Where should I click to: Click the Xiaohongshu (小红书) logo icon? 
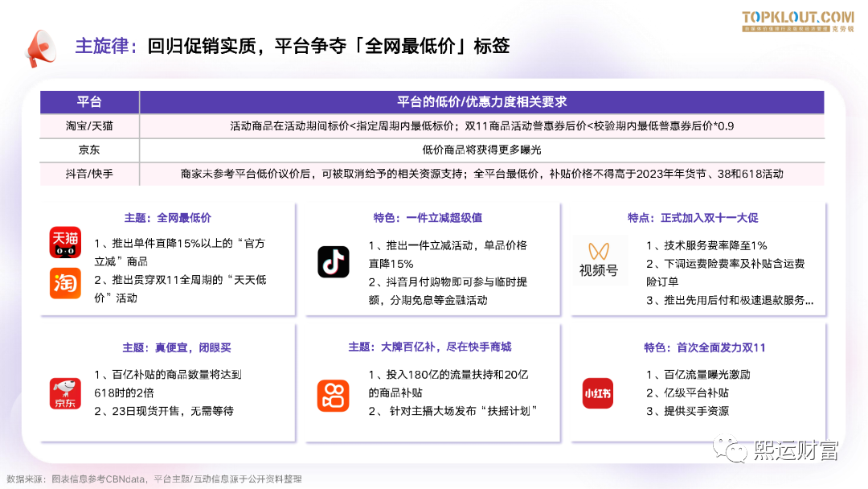tap(598, 392)
